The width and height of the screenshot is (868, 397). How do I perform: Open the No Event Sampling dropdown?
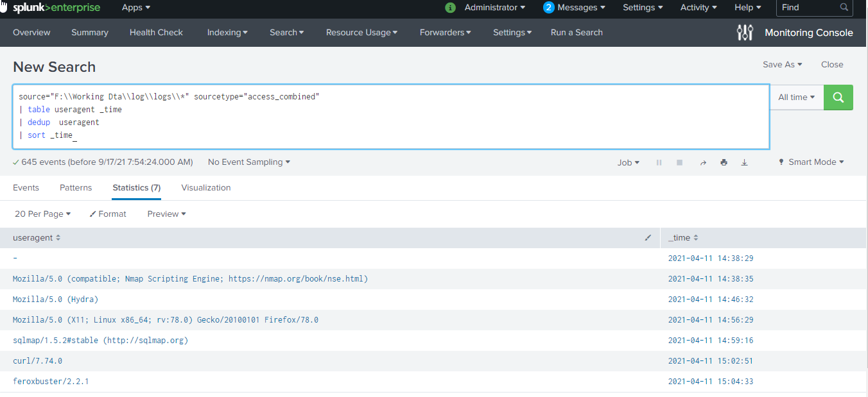click(248, 162)
